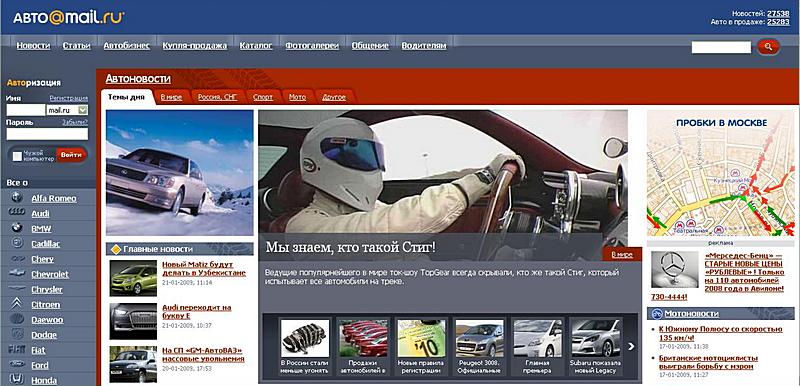Open Peugeot 3008 Официальные carousel thumbnail

tap(479, 338)
